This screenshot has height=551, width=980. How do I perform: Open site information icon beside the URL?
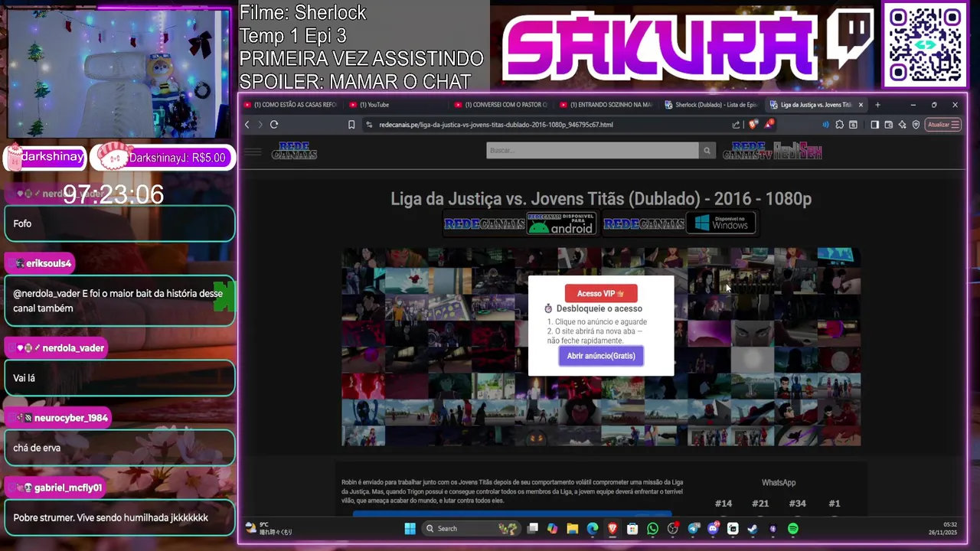(369, 125)
